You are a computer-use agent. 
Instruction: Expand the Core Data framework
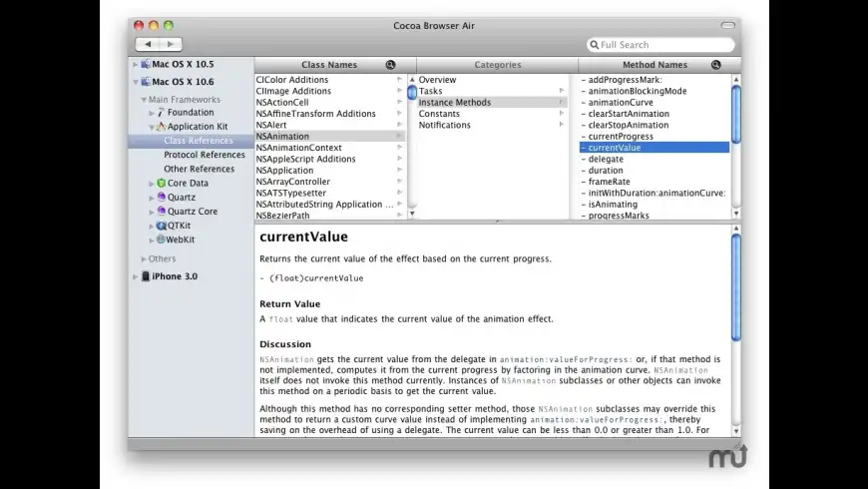(x=152, y=184)
